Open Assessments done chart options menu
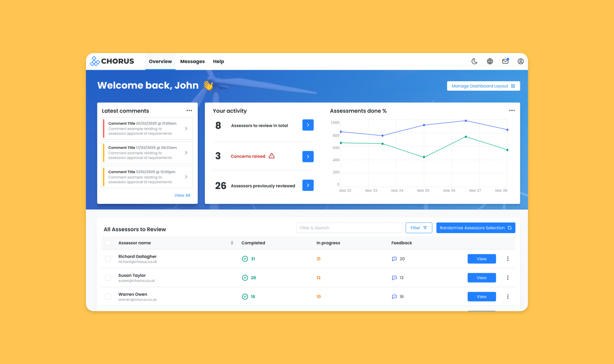Image resolution: width=614 pixels, height=364 pixels. pos(512,111)
